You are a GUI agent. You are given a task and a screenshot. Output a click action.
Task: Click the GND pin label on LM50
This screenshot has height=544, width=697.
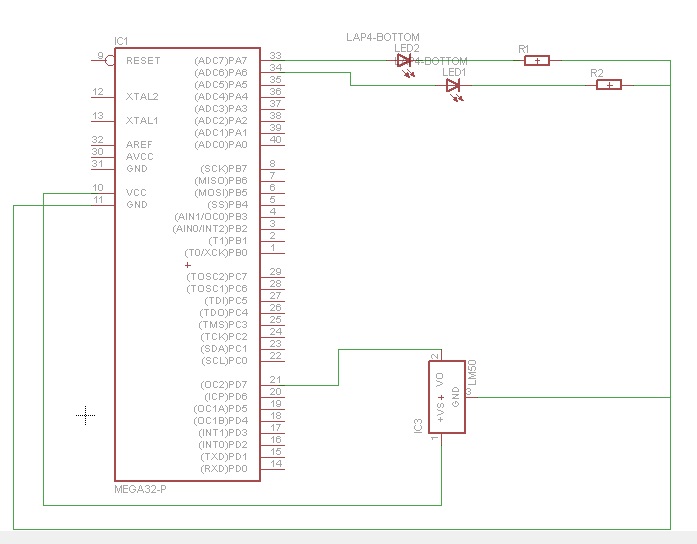[456, 397]
